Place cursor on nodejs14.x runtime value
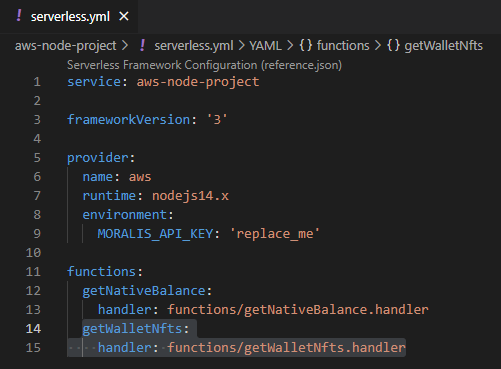The width and height of the screenshot is (501, 369). click(x=190, y=196)
